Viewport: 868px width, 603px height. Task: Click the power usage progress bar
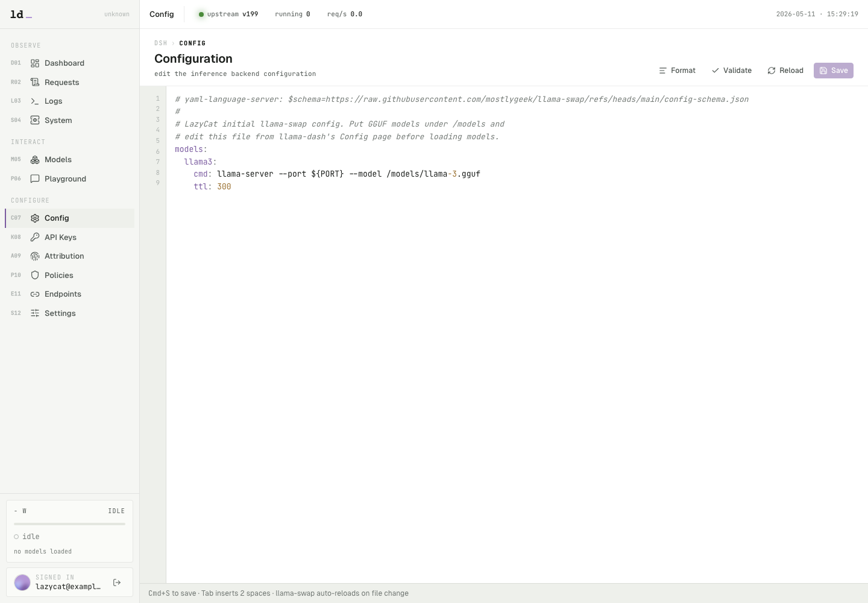(69, 524)
